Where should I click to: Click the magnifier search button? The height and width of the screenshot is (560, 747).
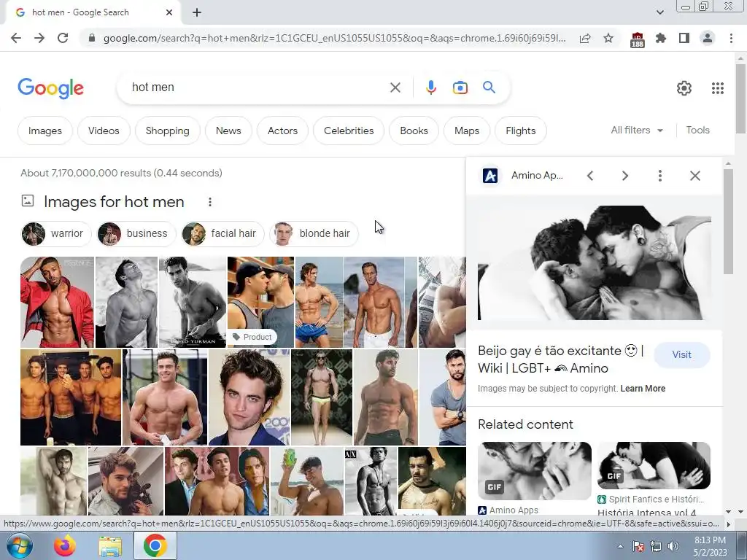coord(489,87)
